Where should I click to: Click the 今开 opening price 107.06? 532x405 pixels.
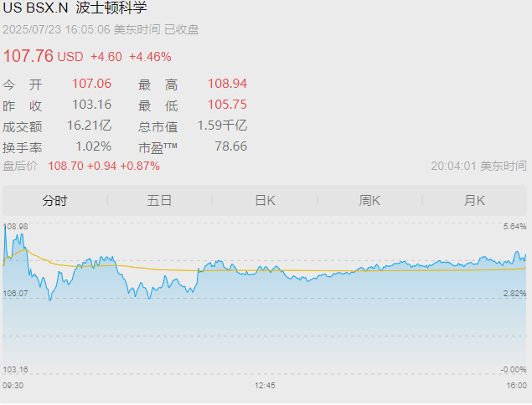[91, 84]
